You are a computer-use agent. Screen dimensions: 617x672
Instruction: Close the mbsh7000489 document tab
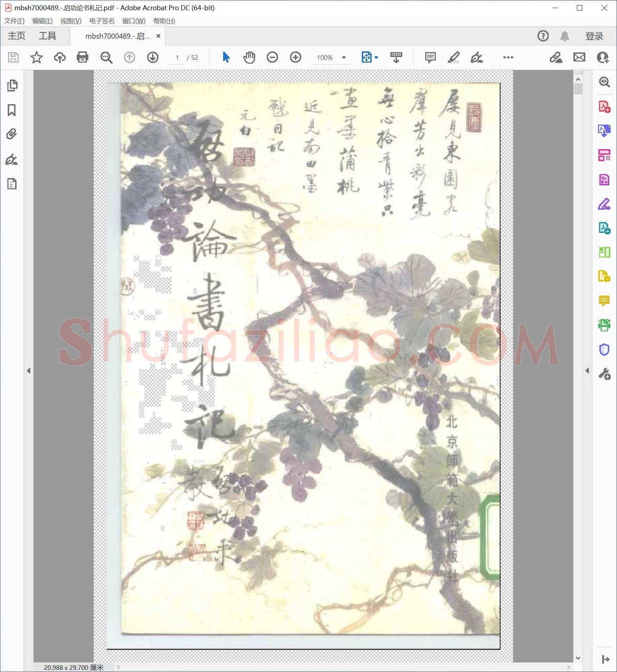[158, 36]
